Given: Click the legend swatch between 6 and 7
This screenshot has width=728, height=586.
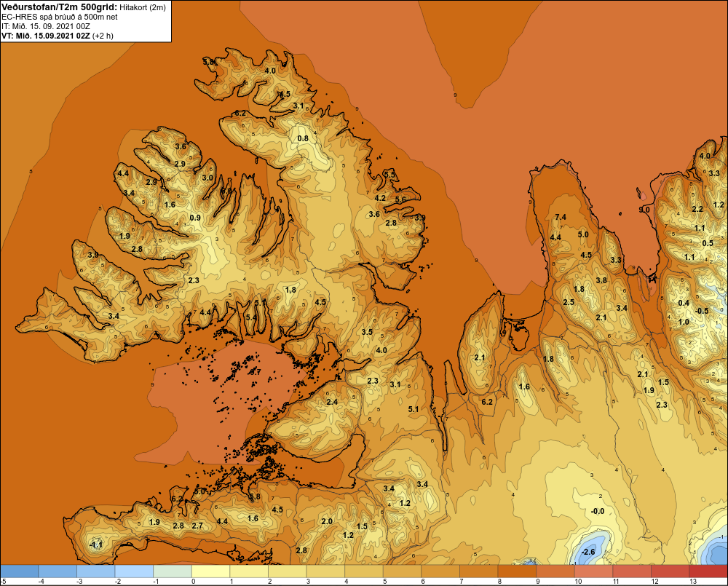Looking at the screenshot, I should (440, 571).
